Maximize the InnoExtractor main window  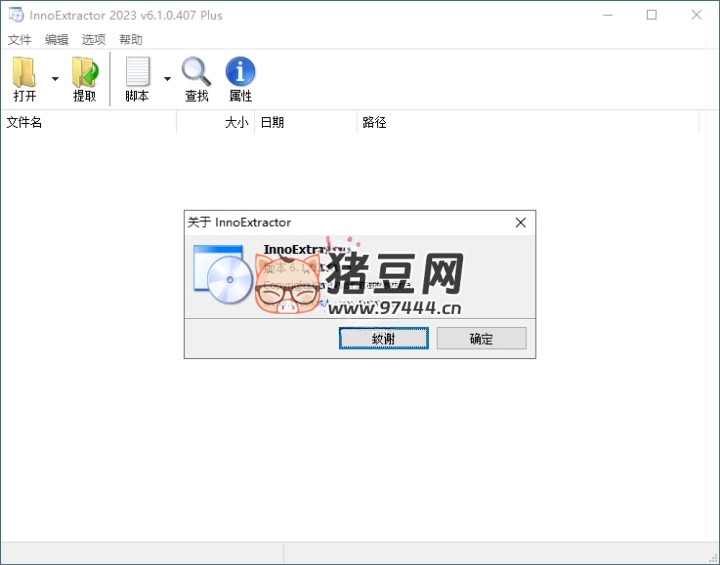pos(652,15)
